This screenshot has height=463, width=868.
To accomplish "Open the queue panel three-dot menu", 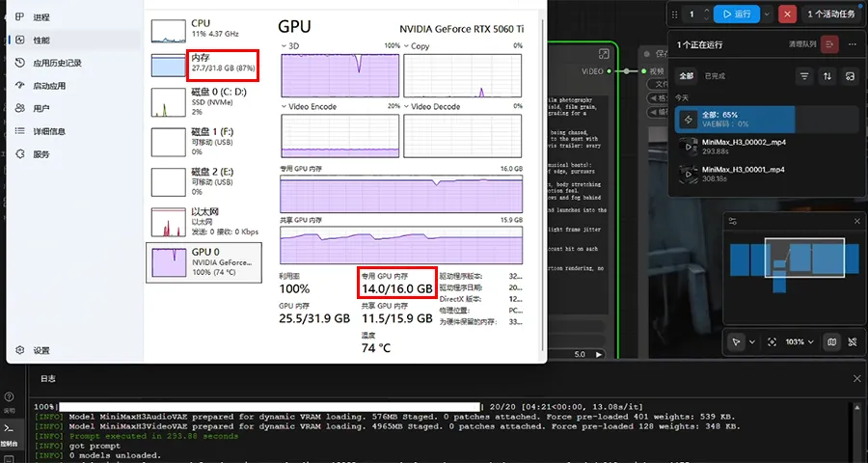I will (852, 44).
